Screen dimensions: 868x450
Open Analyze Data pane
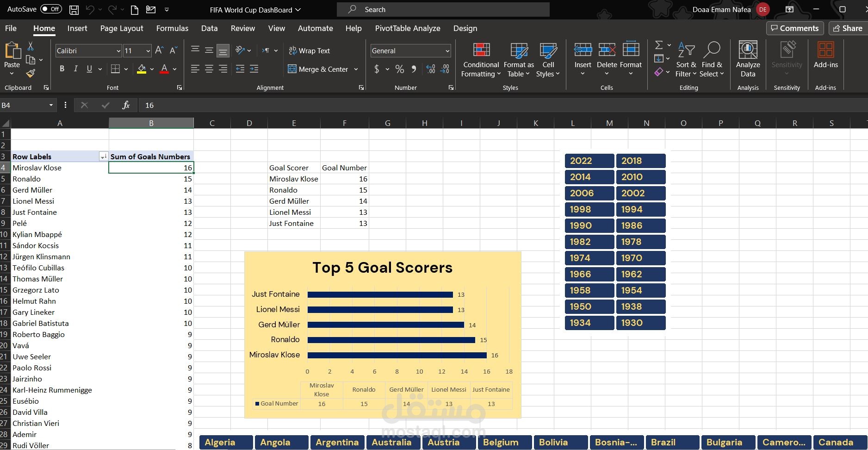(x=748, y=59)
